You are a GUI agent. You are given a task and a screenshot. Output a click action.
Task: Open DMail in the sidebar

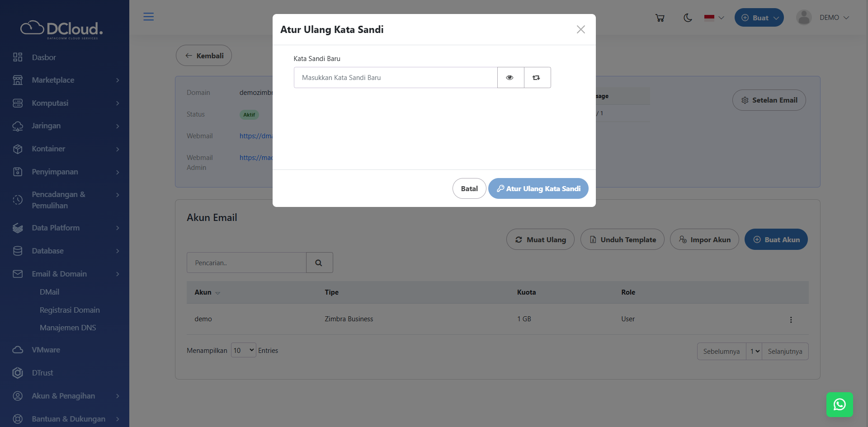point(49,292)
